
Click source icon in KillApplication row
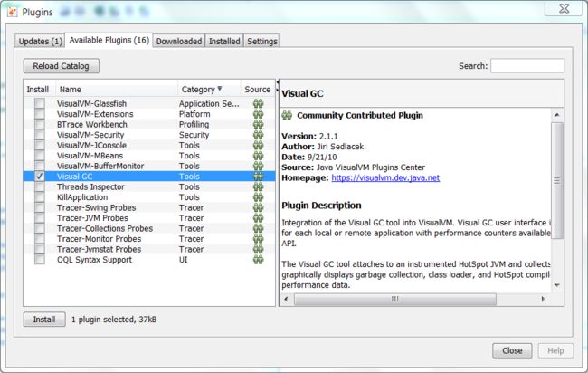258,197
